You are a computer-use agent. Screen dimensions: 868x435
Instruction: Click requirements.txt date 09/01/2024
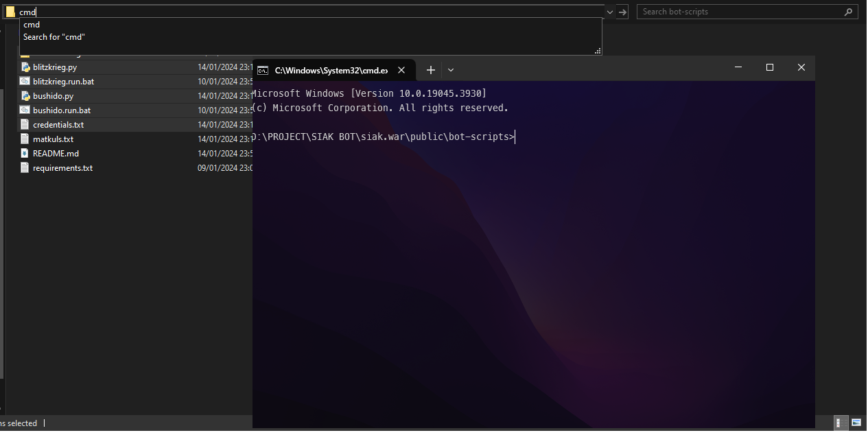pyautogui.click(x=225, y=168)
